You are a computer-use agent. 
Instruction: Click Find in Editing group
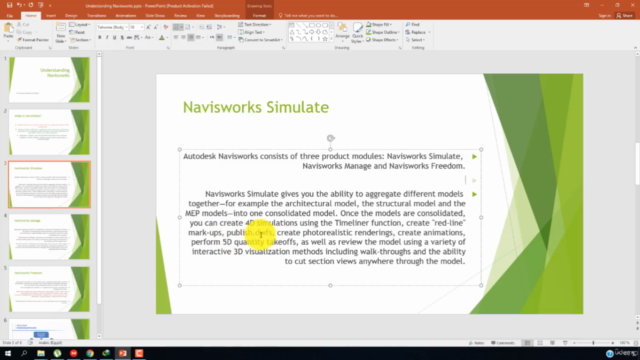[x=413, y=24]
